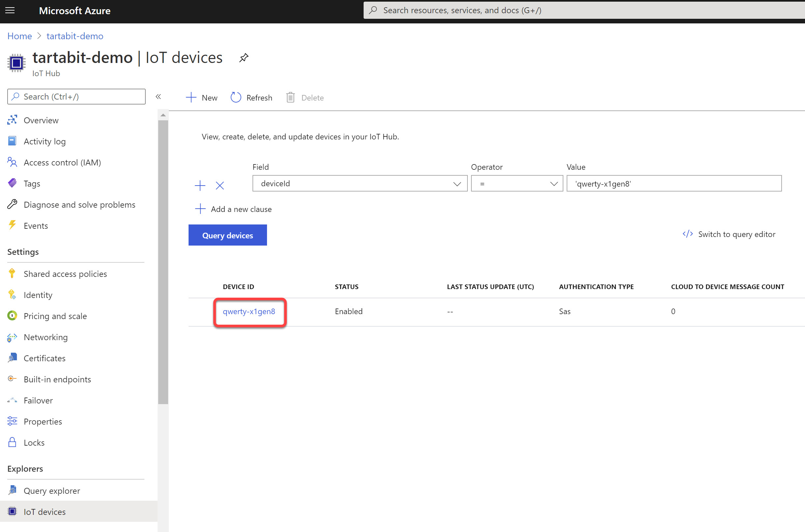This screenshot has height=532, width=805.
Task: Click CLOUD TO DEVICE MESSAGE COUNT header
Action: 727,287
